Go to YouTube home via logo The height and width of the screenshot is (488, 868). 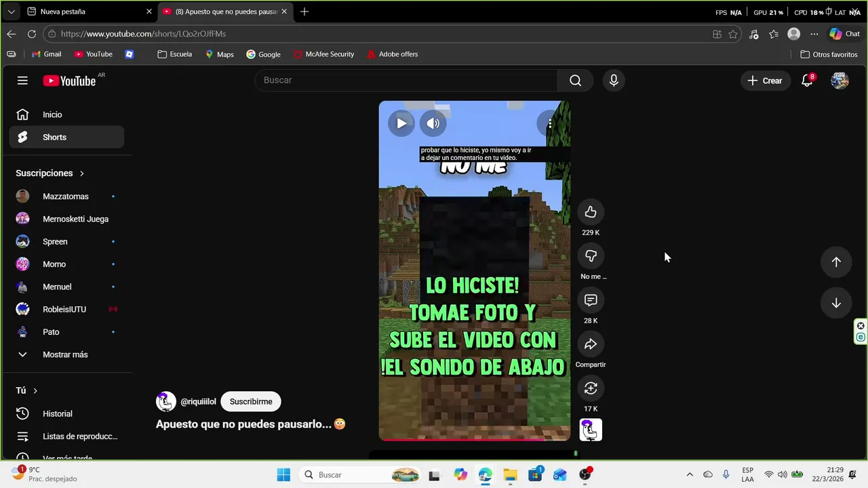(x=69, y=81)
